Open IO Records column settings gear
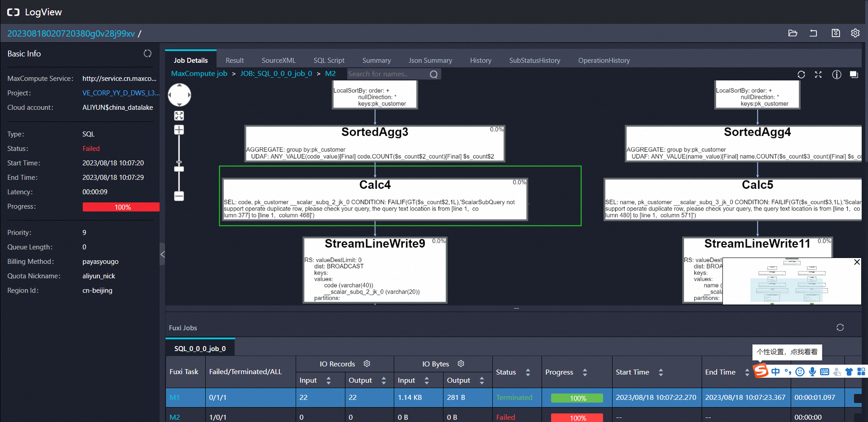Screen dimensions: 868x422 pyautogui.click(x=367, y=364)
